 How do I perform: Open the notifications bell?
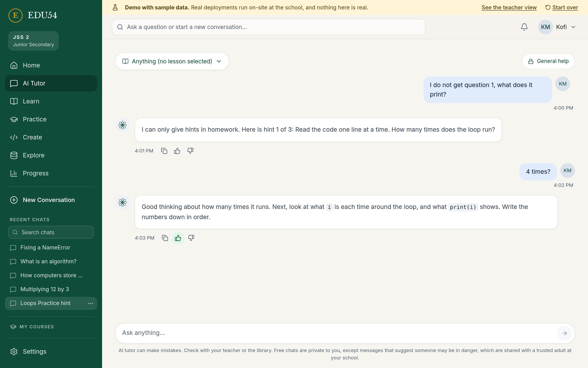(524, 27)
